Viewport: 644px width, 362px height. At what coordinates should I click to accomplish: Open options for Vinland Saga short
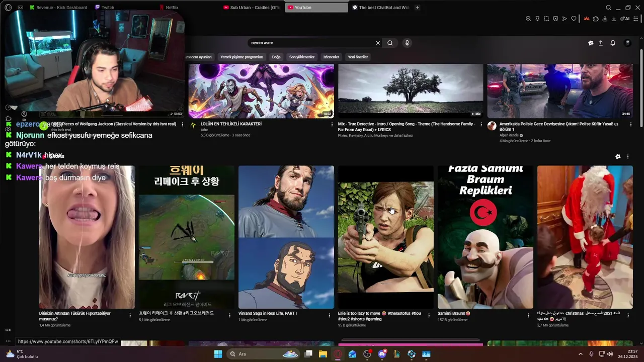[x=329, y=316]
